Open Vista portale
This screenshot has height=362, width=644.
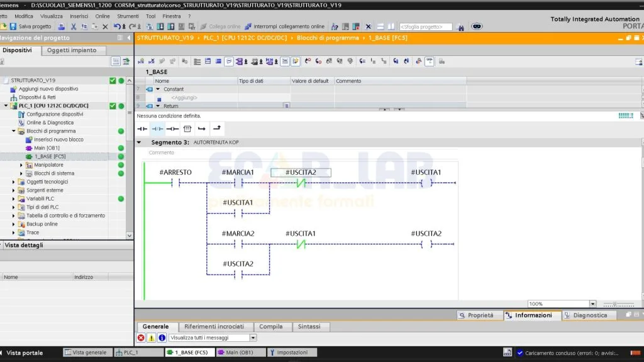coord(24,353)
